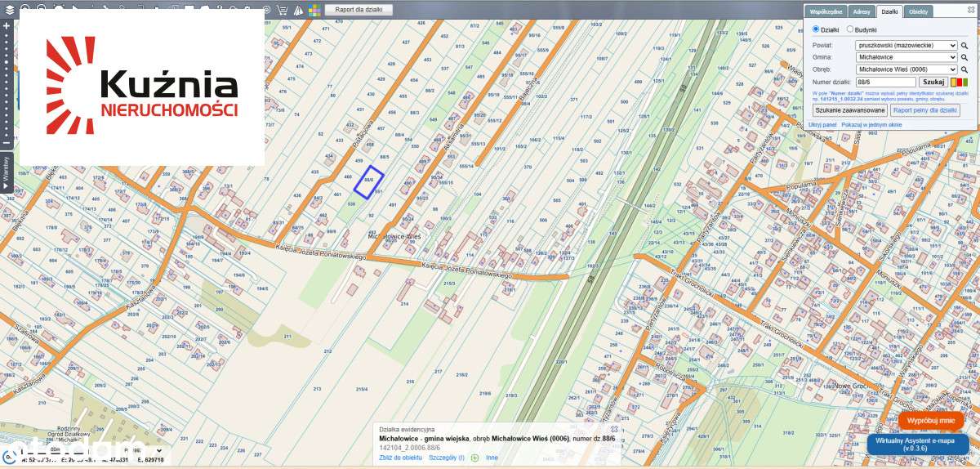The height and width of the screenshot is (469, 980).
Task: Select the Budynki radio button
Action: tap(850, 29)
